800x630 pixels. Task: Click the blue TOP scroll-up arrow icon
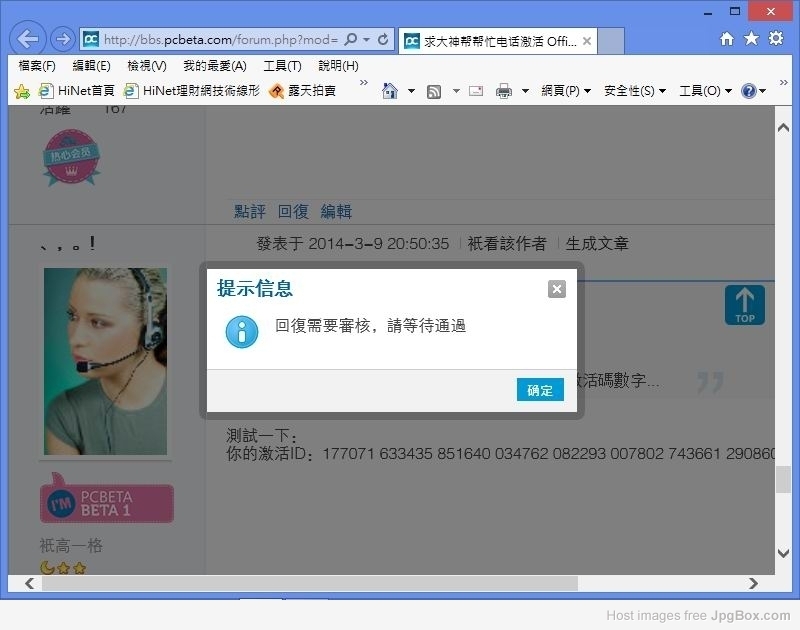tap(744, 305)
